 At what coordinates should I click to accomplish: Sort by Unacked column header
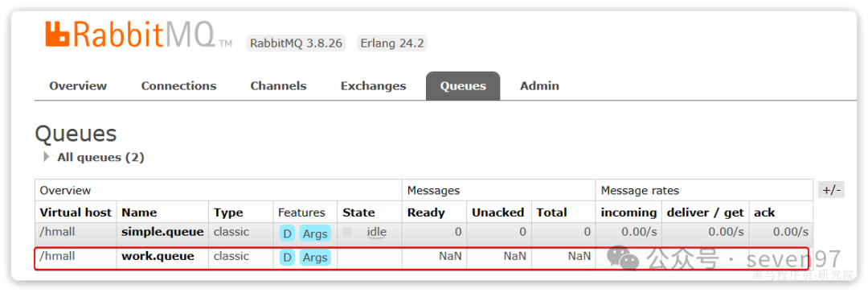coord(497,213)
